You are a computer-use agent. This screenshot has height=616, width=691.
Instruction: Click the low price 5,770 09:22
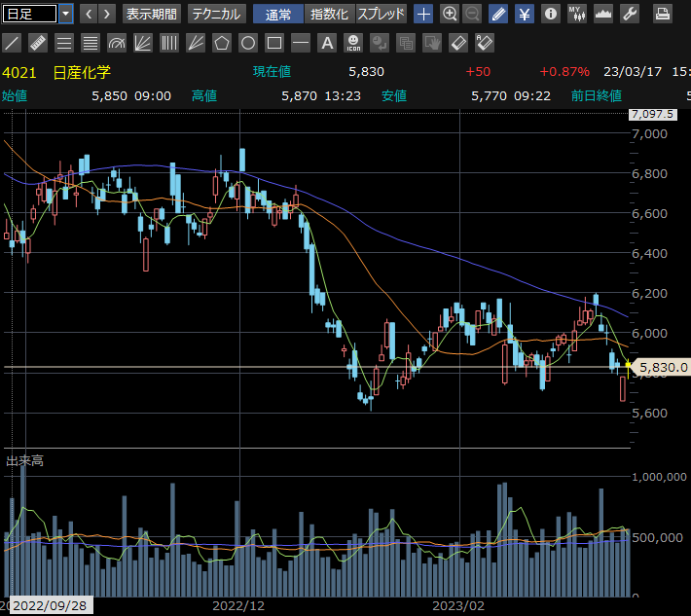(511, 96)
